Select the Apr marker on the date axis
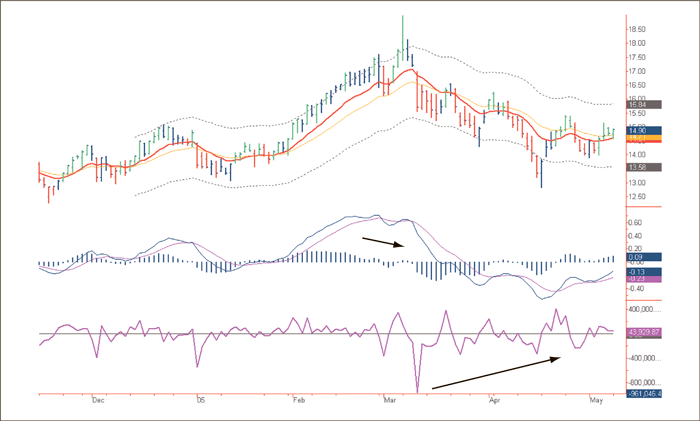Image resolution: width=700 pixels, height=421 pixels. tap(493, 399)
